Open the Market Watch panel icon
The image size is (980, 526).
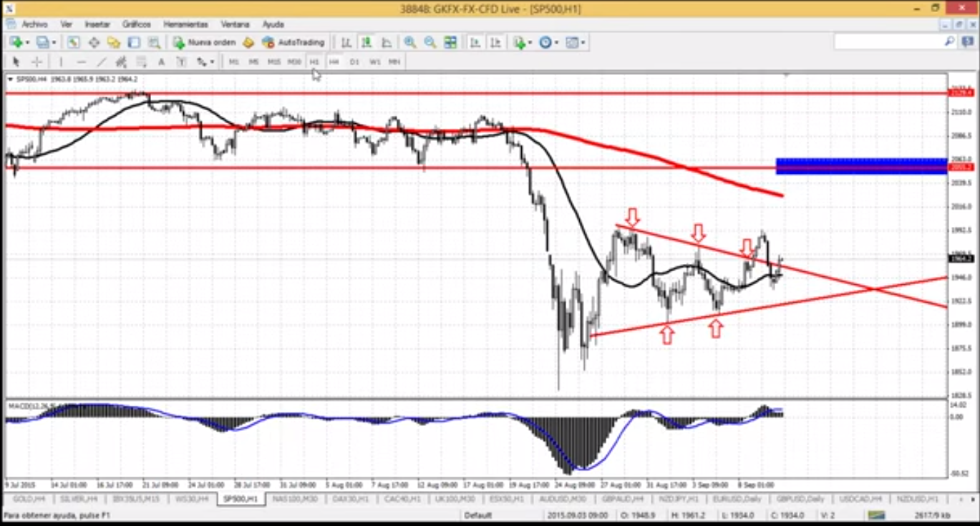click(74, 42)
